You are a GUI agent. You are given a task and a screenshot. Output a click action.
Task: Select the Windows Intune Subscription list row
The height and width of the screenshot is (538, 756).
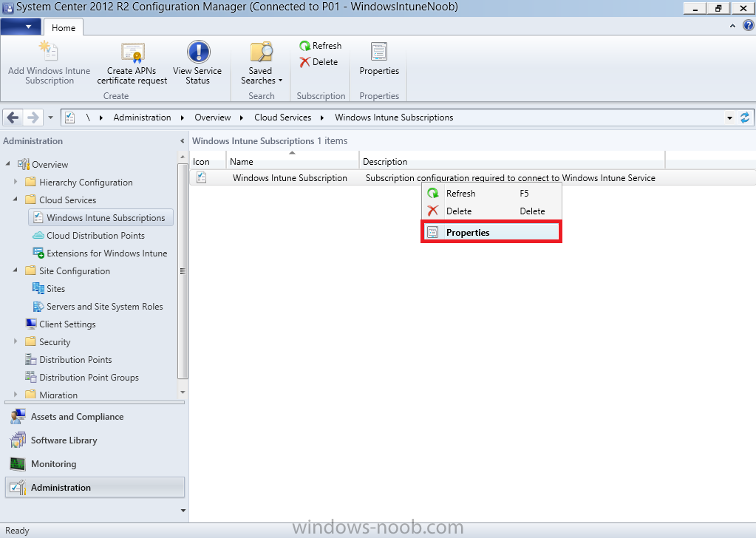click(x=472, y=178)
